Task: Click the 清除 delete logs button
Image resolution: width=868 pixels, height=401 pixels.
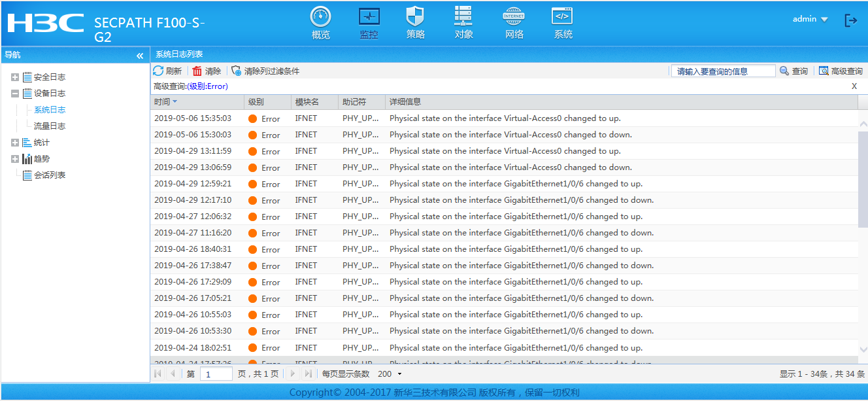Action: [x=207, y=71]
